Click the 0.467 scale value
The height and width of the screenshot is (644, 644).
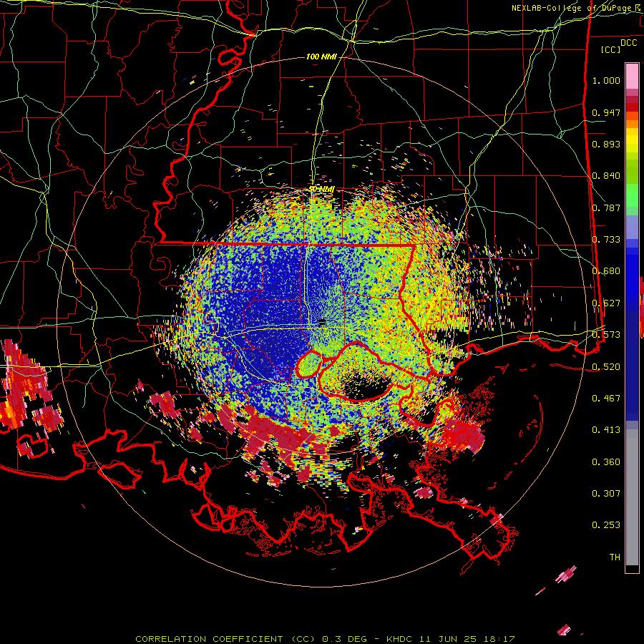(606, 398)
